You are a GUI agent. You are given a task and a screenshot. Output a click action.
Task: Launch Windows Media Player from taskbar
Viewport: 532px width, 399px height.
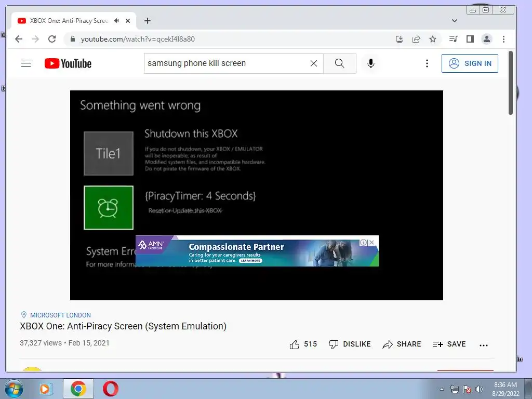click(x=45, y=389)
